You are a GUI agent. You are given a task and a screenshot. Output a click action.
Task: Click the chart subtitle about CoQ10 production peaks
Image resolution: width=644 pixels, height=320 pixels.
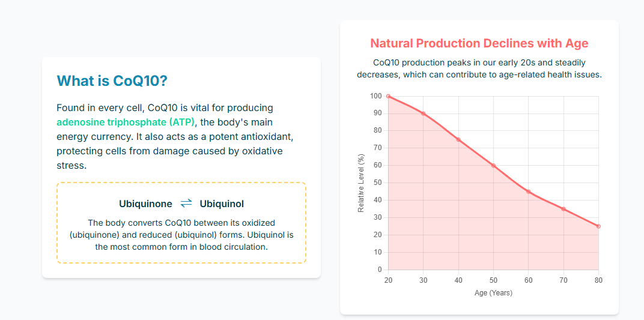click(479, 68)
